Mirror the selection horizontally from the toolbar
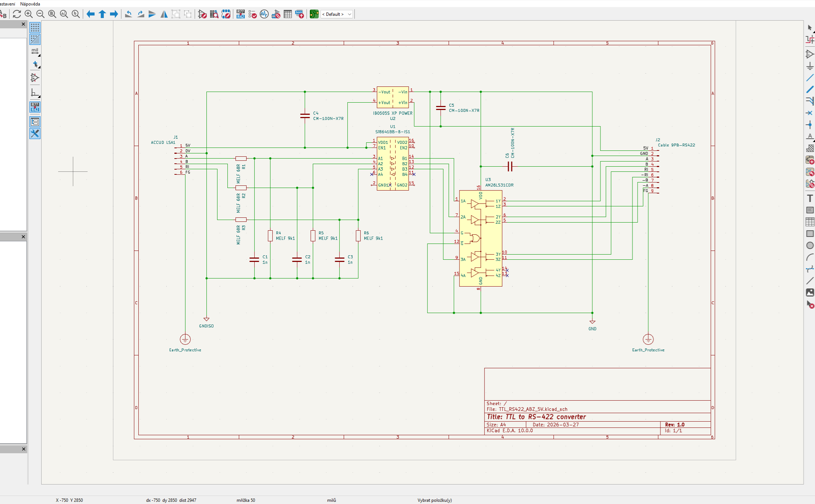Viewport: 815px width, 504px height. [x=164, y=14]
